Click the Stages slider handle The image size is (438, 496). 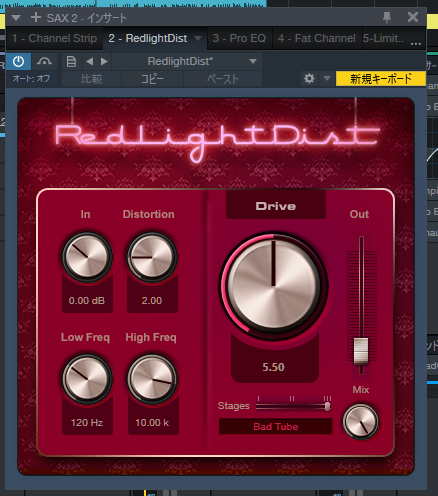point(328,406)
